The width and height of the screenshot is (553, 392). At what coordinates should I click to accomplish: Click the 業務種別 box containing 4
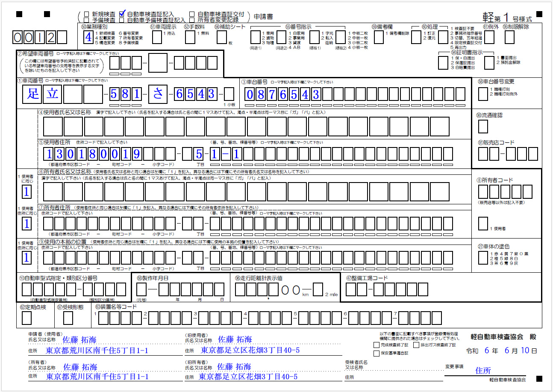(x=88, y=37)
